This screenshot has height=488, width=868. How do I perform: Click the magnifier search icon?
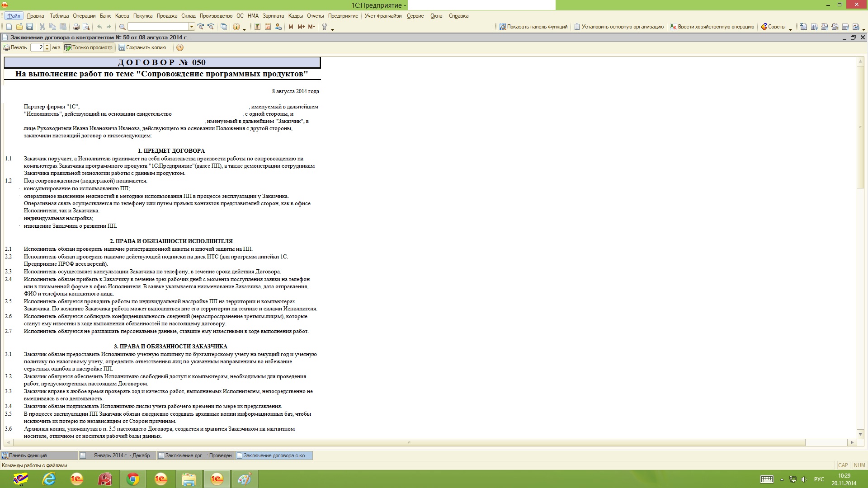(122, 27)
